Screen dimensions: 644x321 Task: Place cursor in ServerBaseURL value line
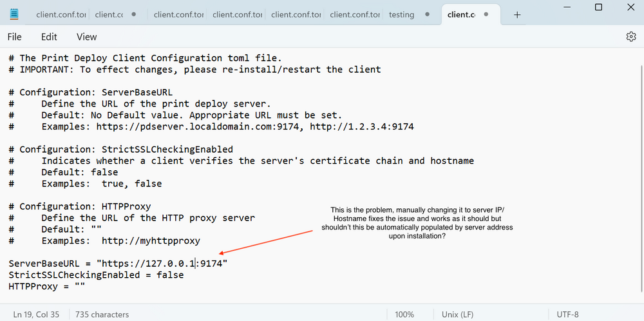click(118, 264)
